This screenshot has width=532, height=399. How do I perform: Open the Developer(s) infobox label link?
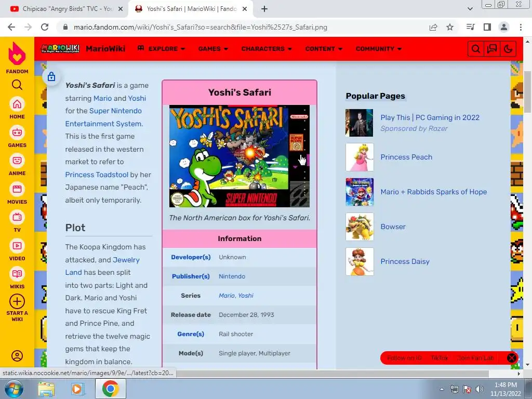[x=191, y=257]
